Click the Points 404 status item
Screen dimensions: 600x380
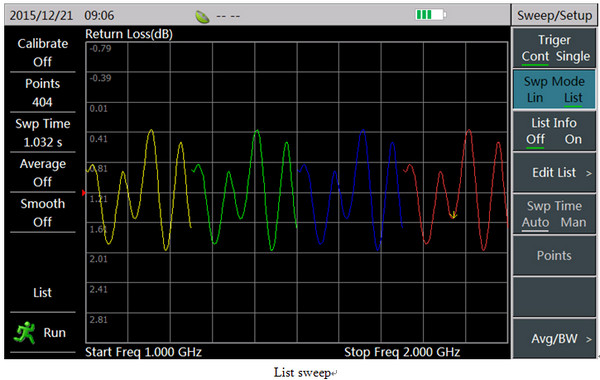tap(42, 93)
